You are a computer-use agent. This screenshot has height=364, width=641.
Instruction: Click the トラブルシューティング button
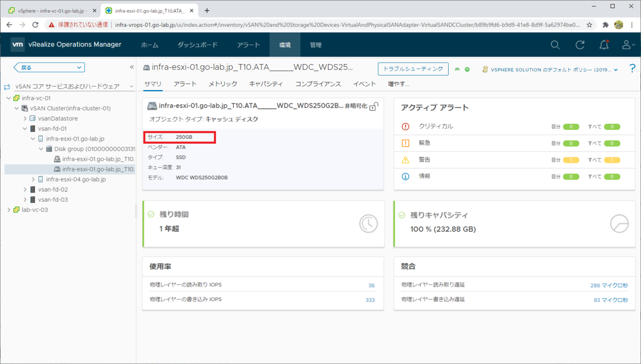(x=412, y=69)
